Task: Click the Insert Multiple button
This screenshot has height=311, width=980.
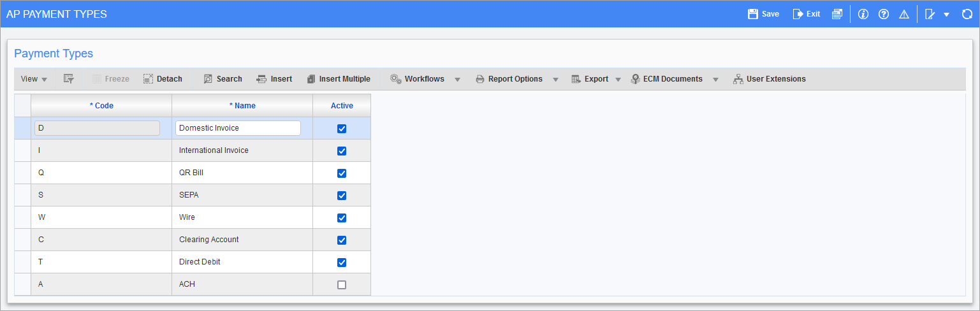Action: pos(338,79)
